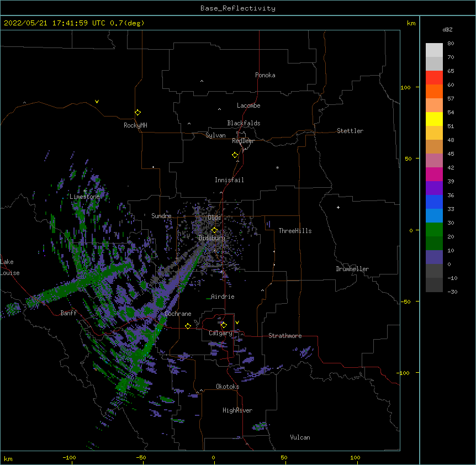476x465 pixels.
Task: Click the Limestone label
Action: coord(84,197)
